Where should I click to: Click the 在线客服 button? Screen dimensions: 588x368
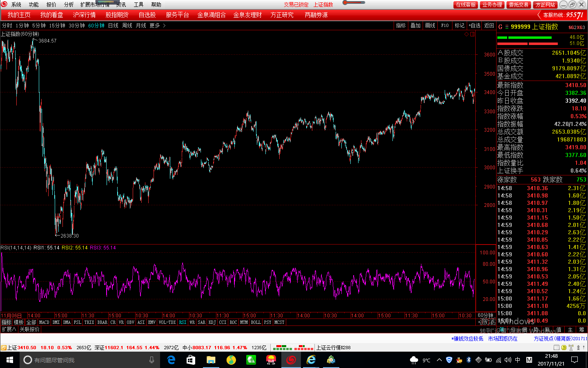[466, 4]
